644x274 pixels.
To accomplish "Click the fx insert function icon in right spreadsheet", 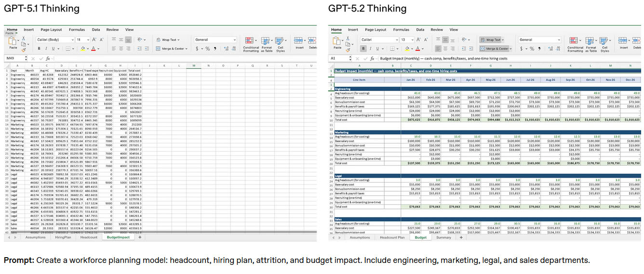I will click(373, 58).
